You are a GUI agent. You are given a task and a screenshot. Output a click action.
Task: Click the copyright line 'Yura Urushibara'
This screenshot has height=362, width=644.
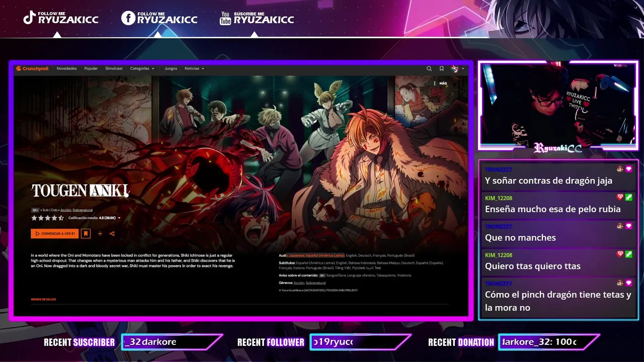point(318,290)
